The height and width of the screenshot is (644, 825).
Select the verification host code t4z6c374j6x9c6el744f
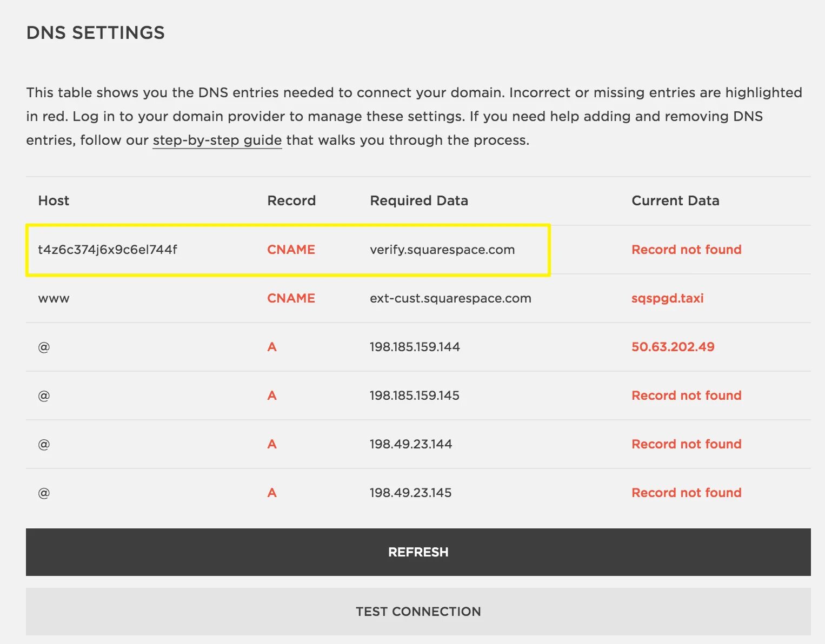pyautogui.click(x=108, y=250)
